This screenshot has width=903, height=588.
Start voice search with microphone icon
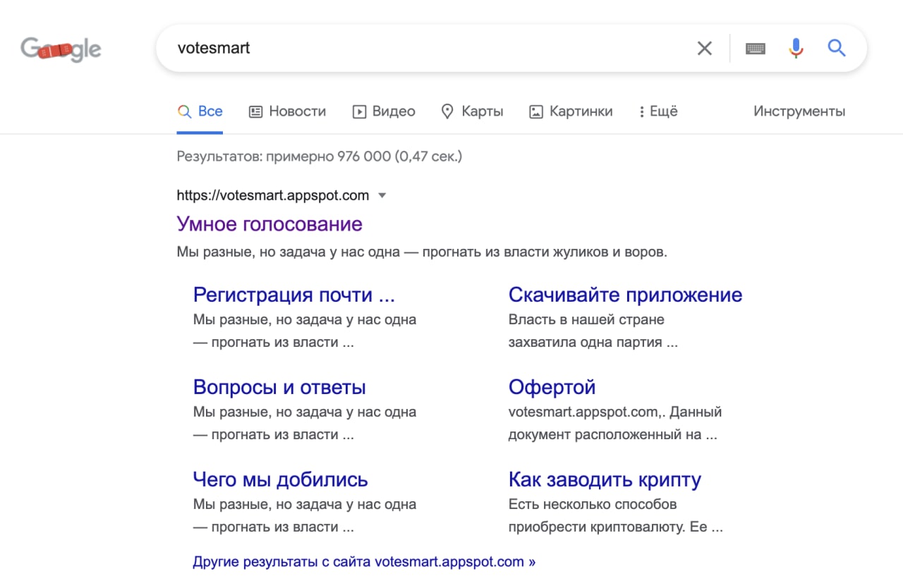click(796, 48)
